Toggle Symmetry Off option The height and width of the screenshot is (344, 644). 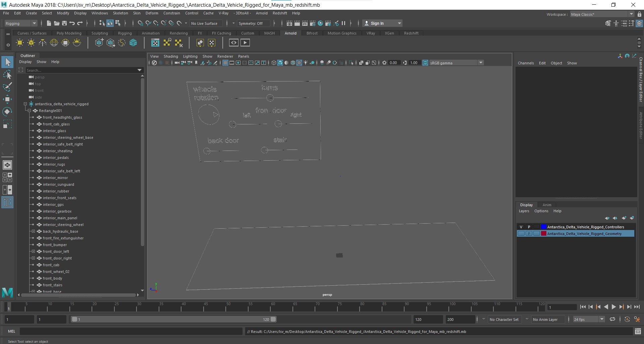pos(253,23)
